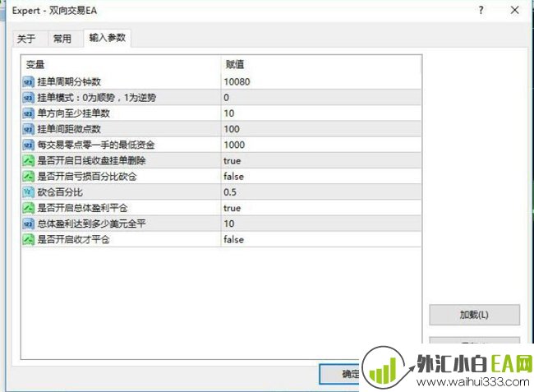Screen dimensions: 534x392
Task: Select the 每交易零点零一手的最低资金 variable name
Action: click(96, 145)
